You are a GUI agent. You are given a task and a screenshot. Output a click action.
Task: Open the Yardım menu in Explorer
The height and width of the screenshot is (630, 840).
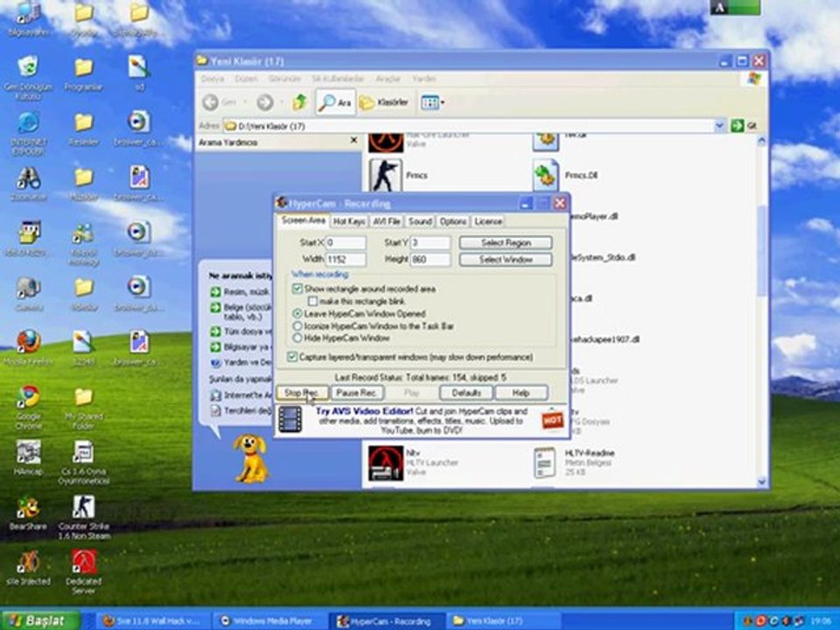pos(424,79)
